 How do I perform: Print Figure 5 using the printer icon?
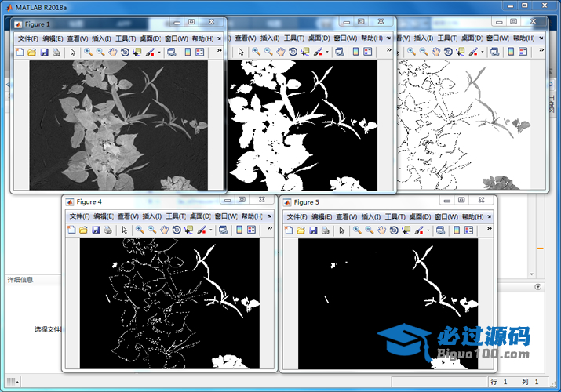(325, 230)
